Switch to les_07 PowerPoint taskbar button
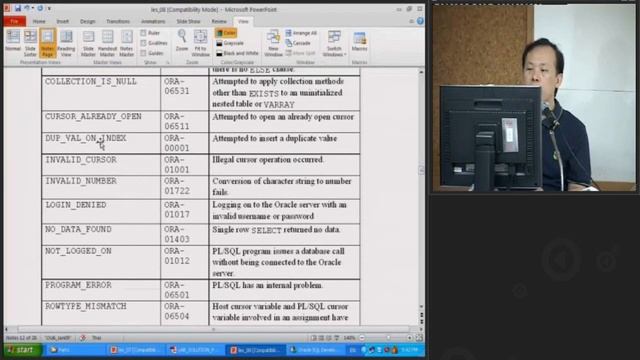 [136, 350]
